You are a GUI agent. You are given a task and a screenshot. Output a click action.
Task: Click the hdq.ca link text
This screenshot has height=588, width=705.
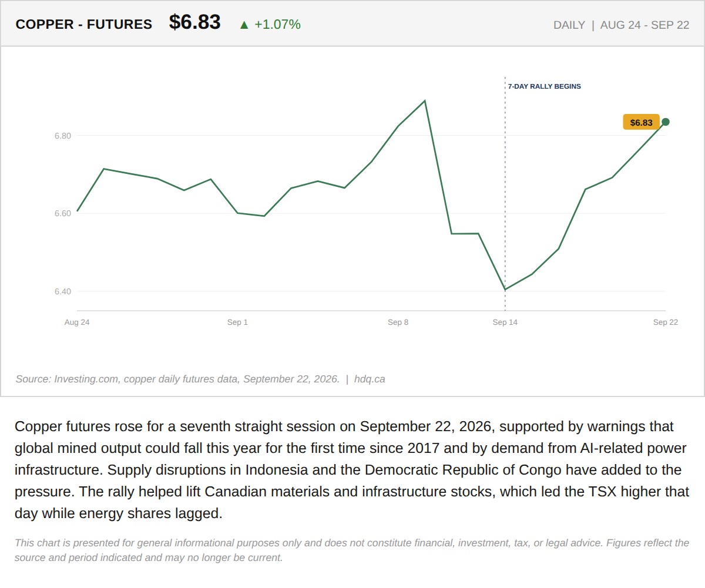pyautogui.click(x=370, y=379)
